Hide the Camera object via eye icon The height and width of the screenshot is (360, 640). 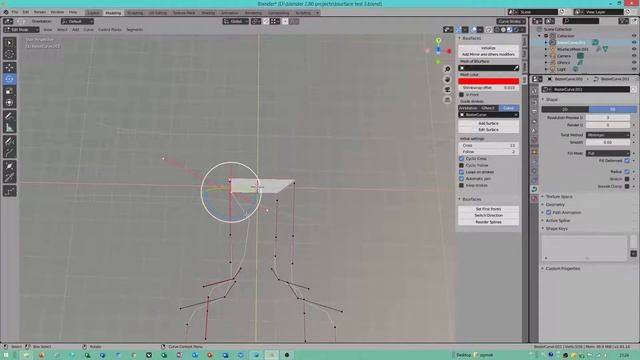[634, 56]
